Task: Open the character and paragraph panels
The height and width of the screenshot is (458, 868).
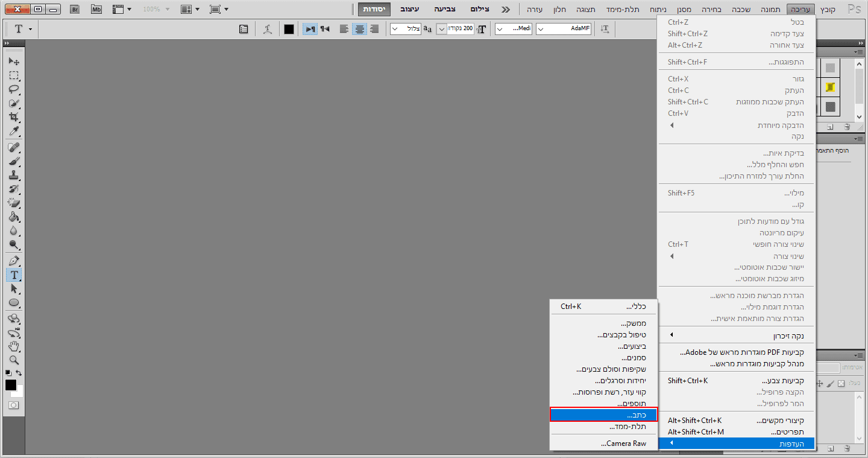Action: click(x=244, y=29)
